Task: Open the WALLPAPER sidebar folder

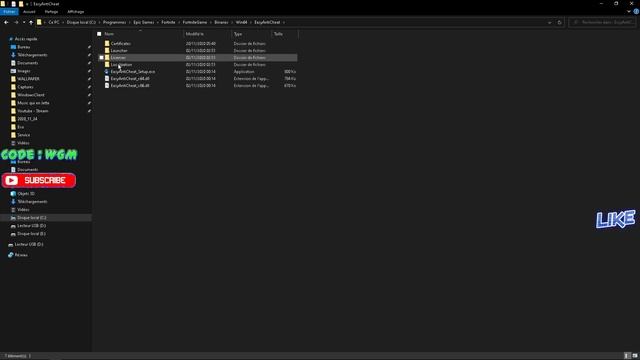Action: pos(28,79)
